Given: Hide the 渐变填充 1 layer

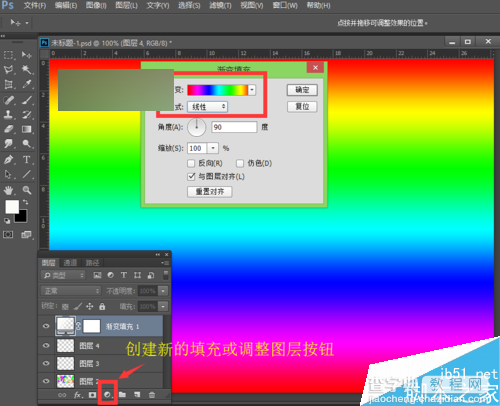Looking at the screenshot, I should click(x=46, y=326).
